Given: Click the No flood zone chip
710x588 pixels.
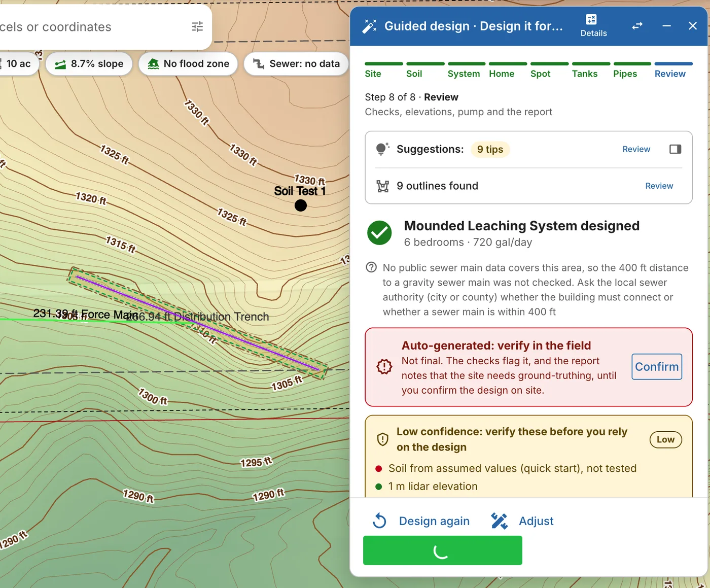Looking at the screenshot, I should tap(188, 64).
